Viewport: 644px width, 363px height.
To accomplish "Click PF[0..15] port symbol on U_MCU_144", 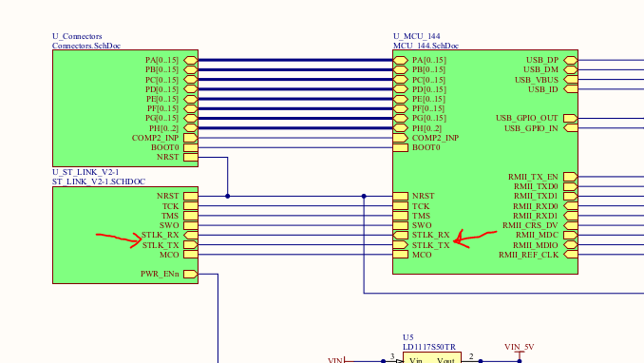I will (x=401, y=108).
